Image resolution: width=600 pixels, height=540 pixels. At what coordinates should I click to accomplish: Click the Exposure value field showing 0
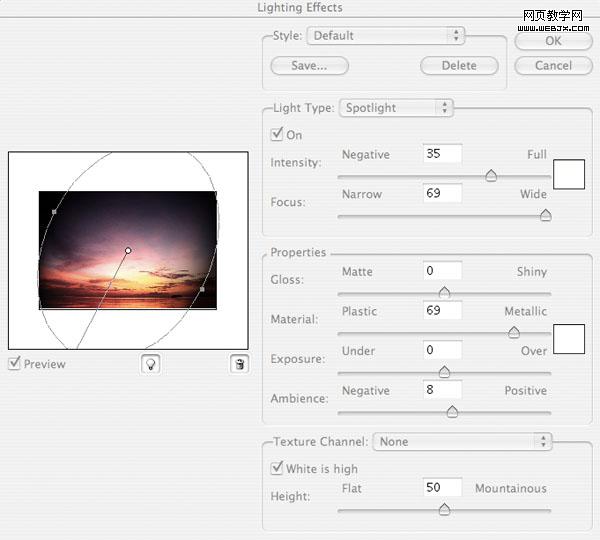click(x=442, y=349)
